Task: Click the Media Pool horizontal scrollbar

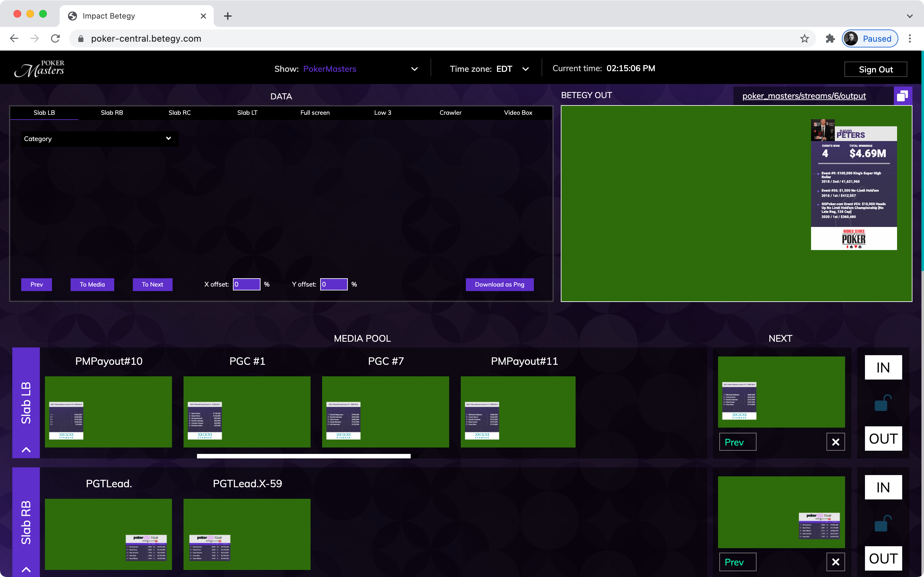Action: click(x=304, y=456)
